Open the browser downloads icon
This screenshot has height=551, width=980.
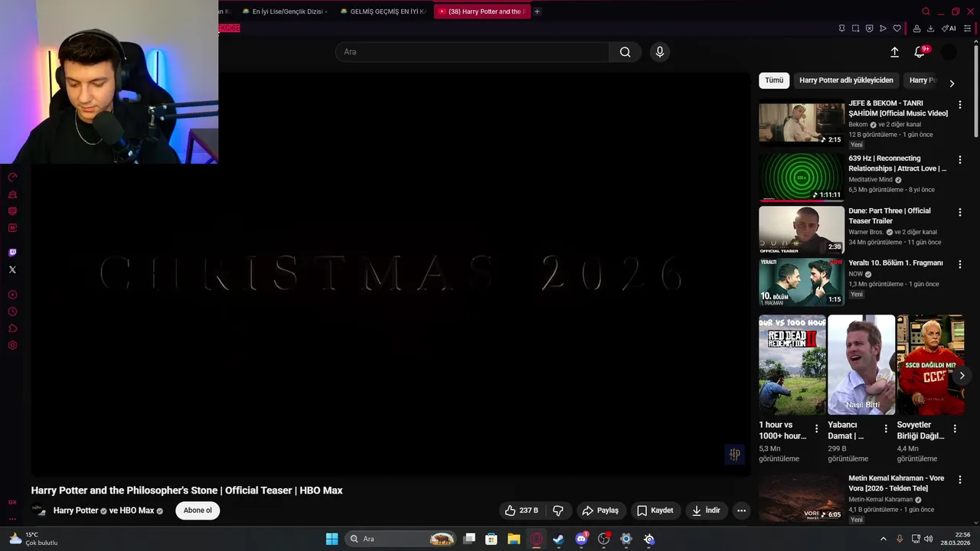(x=930, y=28)
